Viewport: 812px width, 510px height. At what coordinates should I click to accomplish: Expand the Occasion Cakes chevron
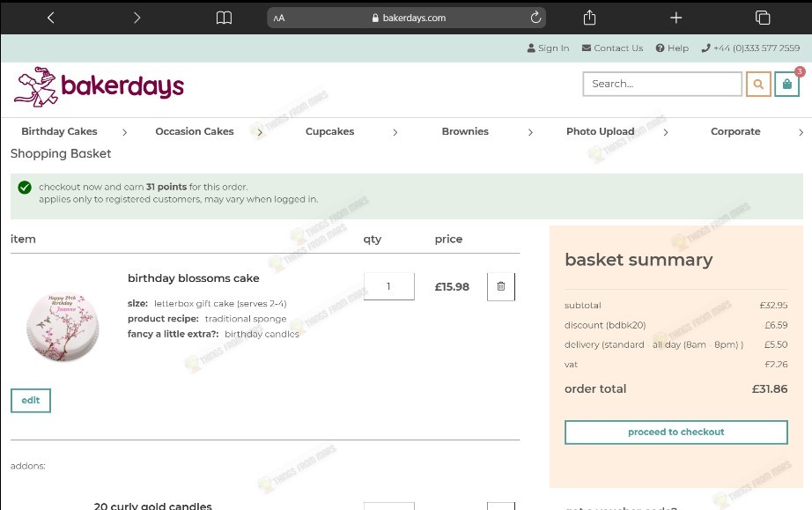pyautogui.click(x=260, y=132)
